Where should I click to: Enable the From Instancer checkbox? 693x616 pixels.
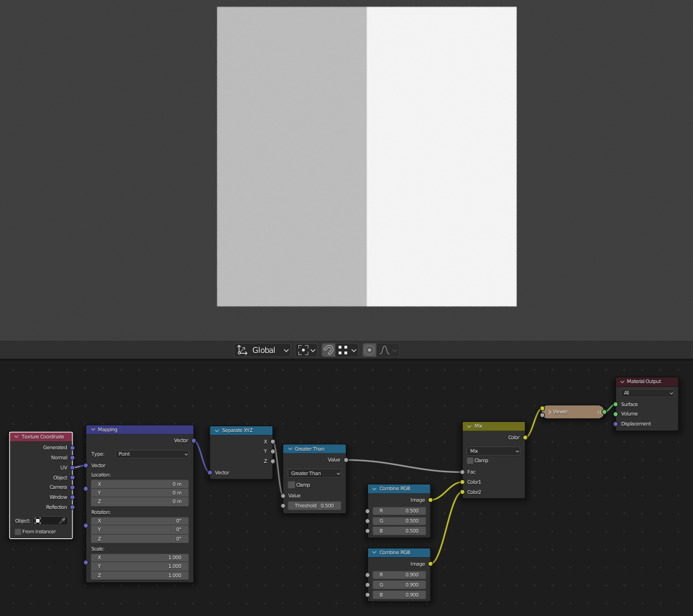(18, 532)
